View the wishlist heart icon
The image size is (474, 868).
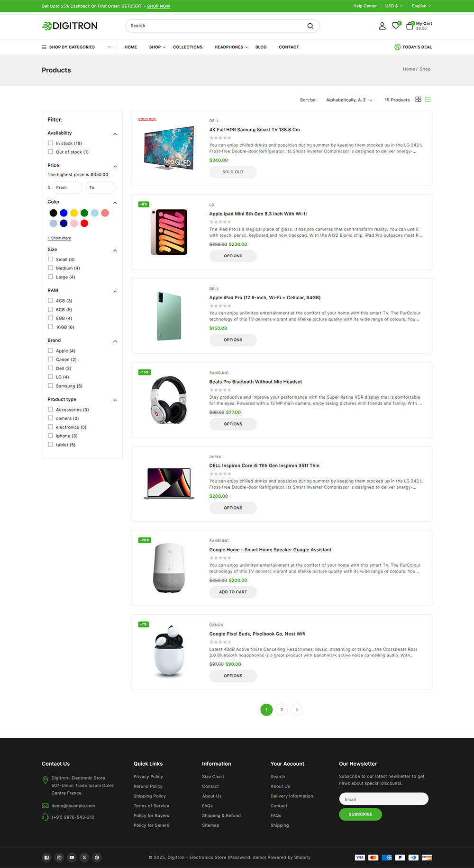396,26
